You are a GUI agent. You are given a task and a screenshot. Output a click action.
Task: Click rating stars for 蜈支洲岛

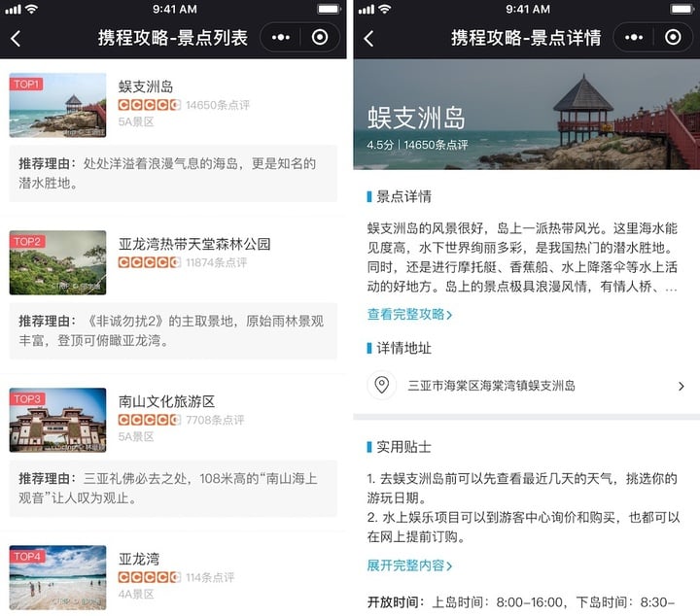point(150,105)
